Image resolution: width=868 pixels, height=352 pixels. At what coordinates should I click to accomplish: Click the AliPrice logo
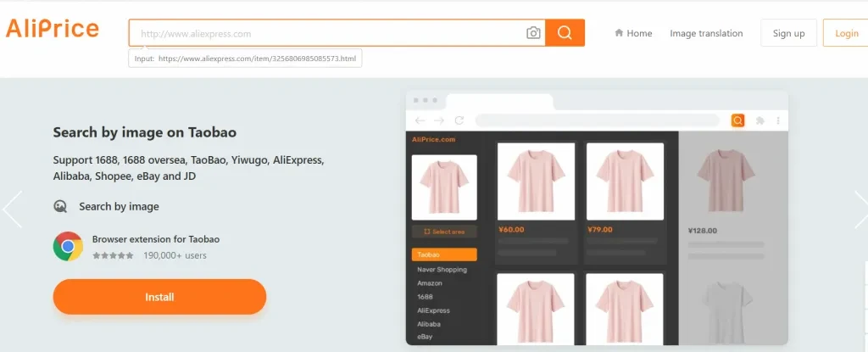click(x=52, y=28)
